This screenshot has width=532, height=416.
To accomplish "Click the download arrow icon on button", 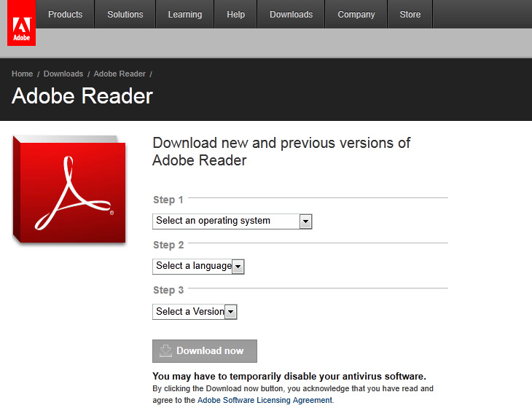I will click(165, 351).
